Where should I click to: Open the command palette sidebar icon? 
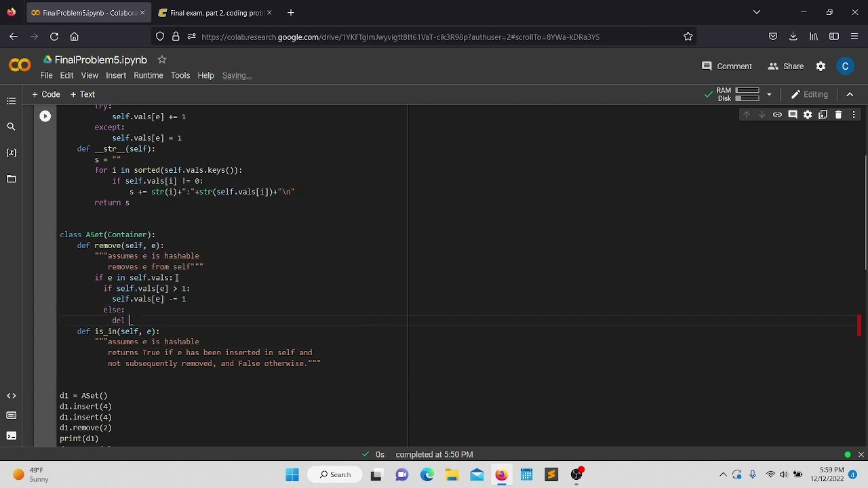pyautogui.click(x=12, y=415)
